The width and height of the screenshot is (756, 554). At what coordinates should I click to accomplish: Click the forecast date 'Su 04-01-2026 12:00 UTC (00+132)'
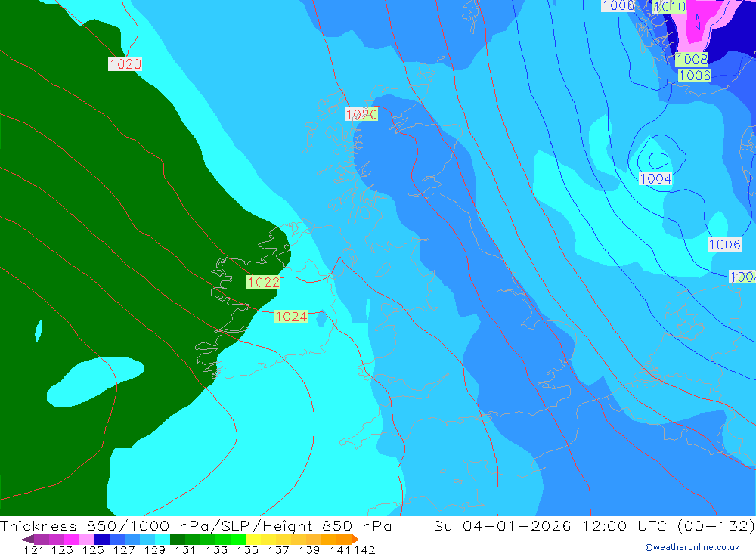coord(594,525)
